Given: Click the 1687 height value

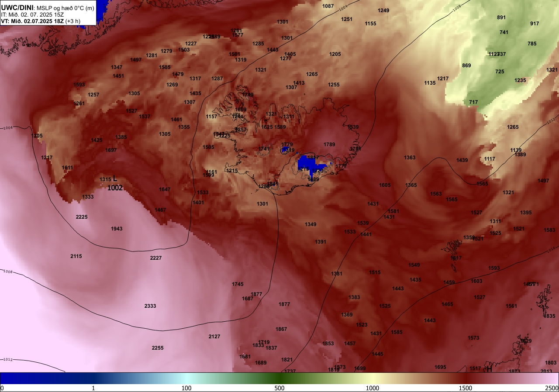Looking at the screenshot, I should 248,299.
